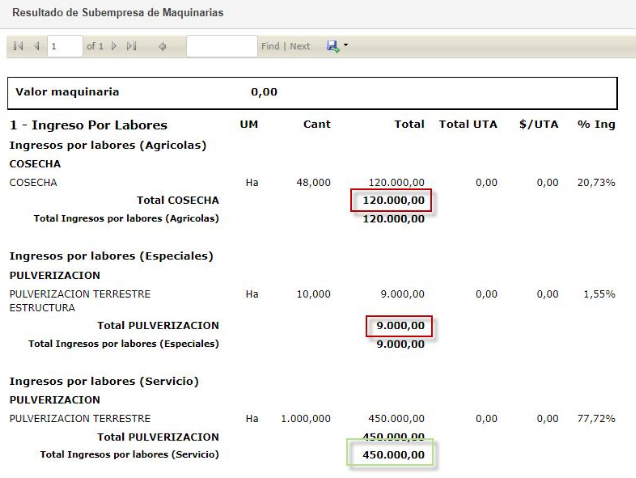Screen dimensions: 636x478
Task: Click quantity 1.000,000 in Servicio row
Action: coord(306,418)
